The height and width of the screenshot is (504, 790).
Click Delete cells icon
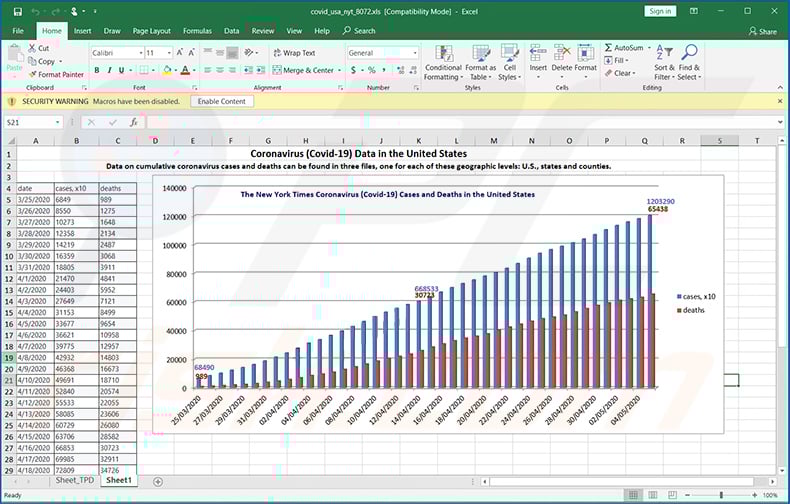(x=562, y=52)
